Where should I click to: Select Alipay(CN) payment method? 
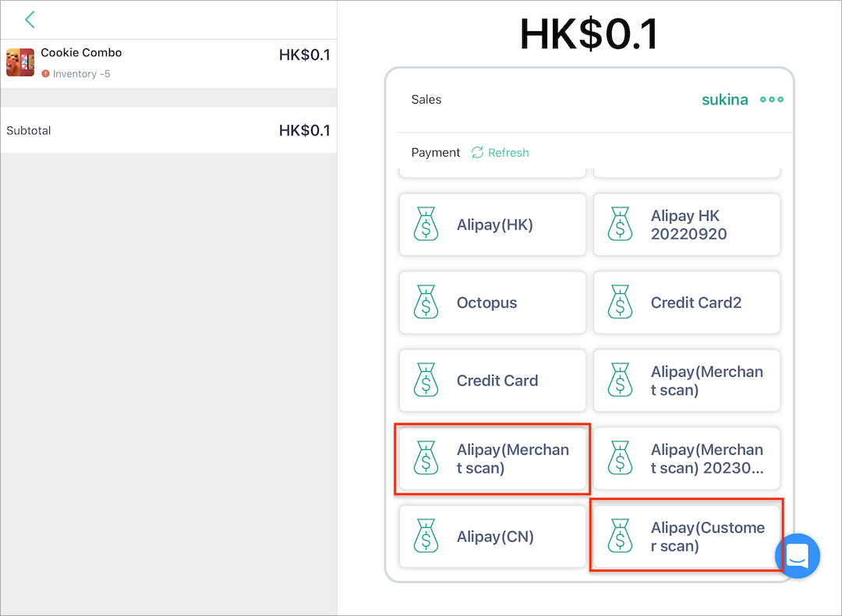point(493,536)
